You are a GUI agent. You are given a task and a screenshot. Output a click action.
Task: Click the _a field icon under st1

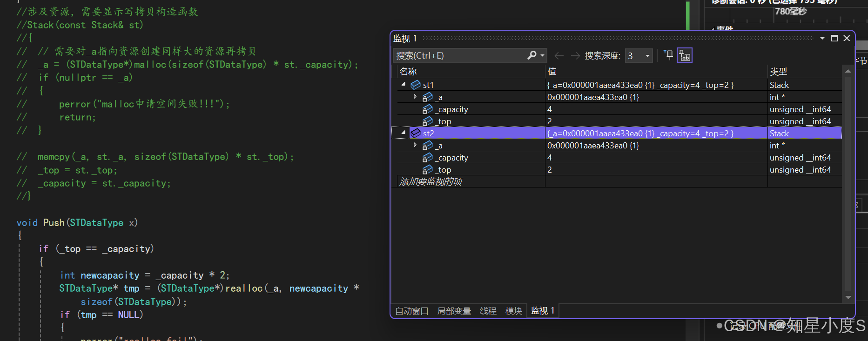pyautogui.click(x=427, y=97)
